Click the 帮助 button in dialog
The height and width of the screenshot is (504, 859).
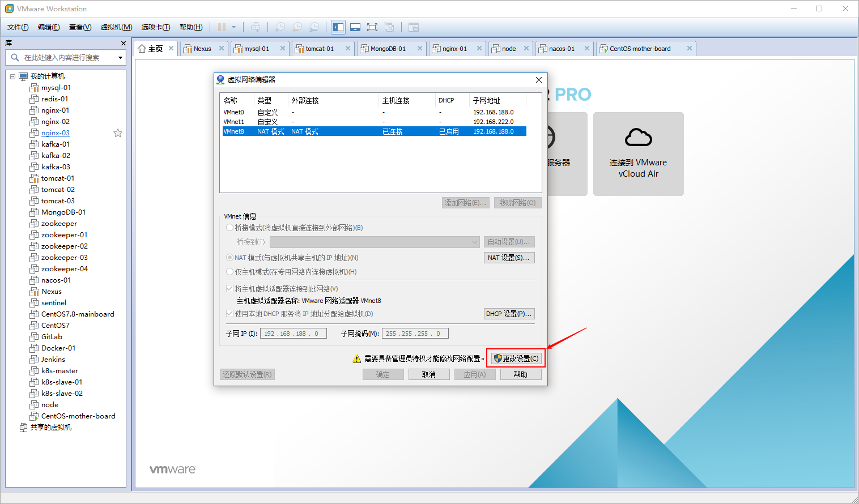pyautogui.click(x=521, y=374)
